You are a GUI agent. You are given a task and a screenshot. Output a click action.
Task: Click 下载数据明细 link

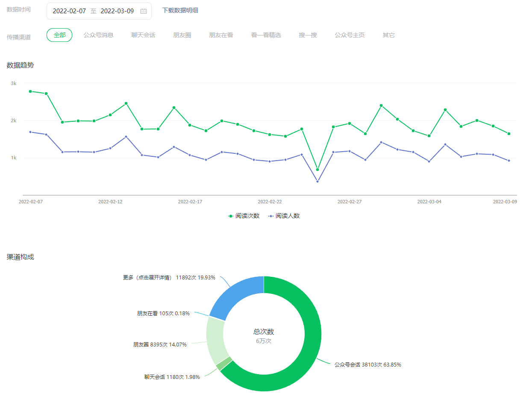(180, 10)
